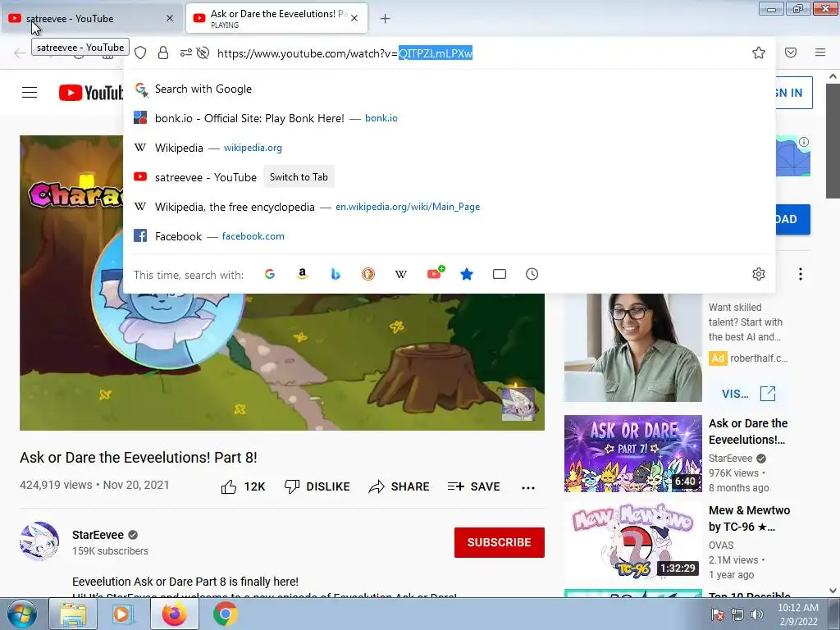This screenshot has height=630, width=840.
Task: Search this time with Wikipedia
Action: [x=400, y=274]
